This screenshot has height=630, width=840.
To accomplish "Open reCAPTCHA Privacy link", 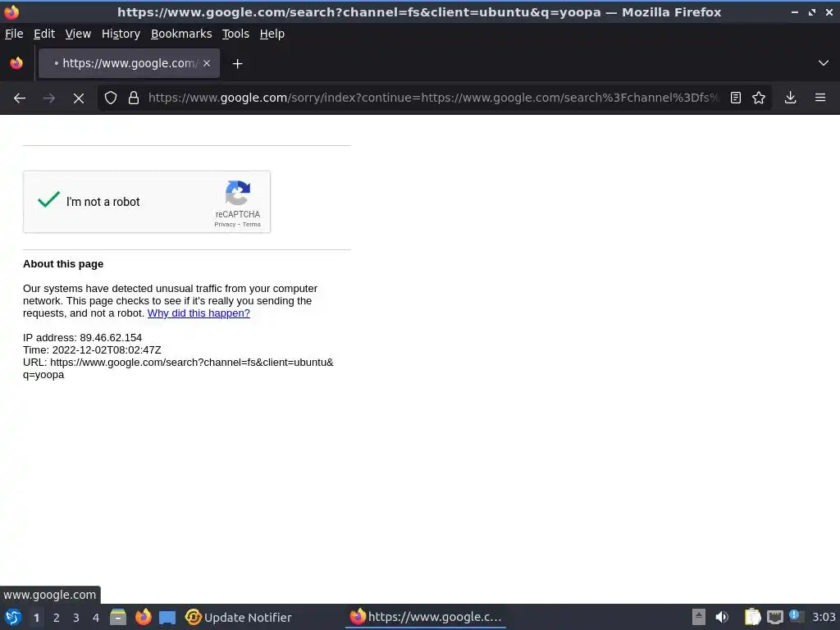I will point(225,225).
